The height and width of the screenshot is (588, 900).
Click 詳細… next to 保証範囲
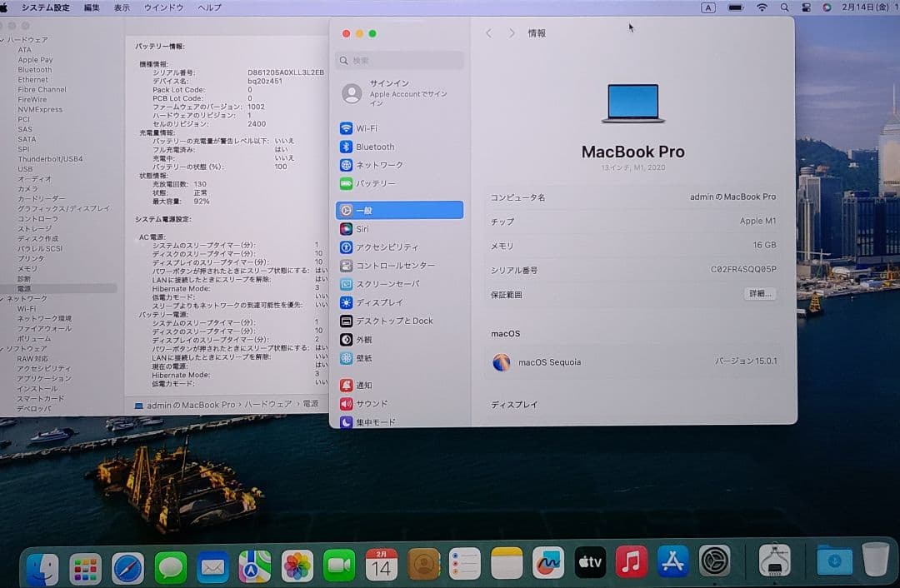point(759,294)
